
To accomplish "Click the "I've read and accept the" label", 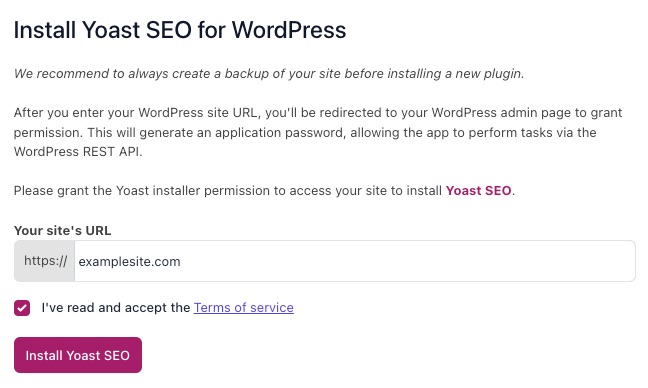I will [x=116, y=307].
